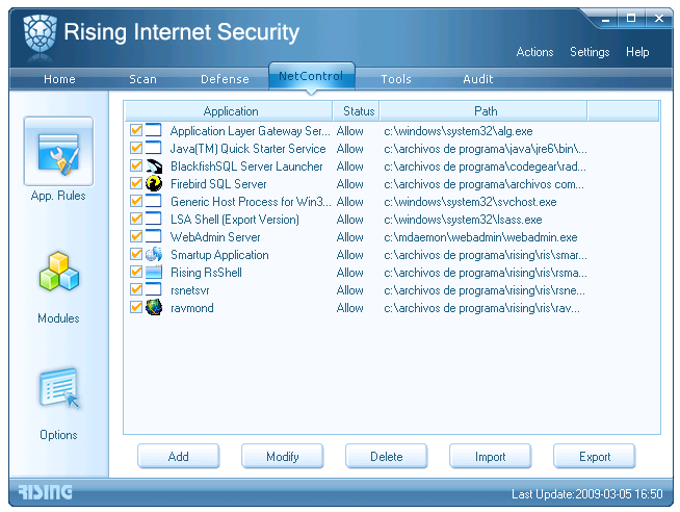The image size is (680, 512).
Task: Click the Add button
Action: 178,456
